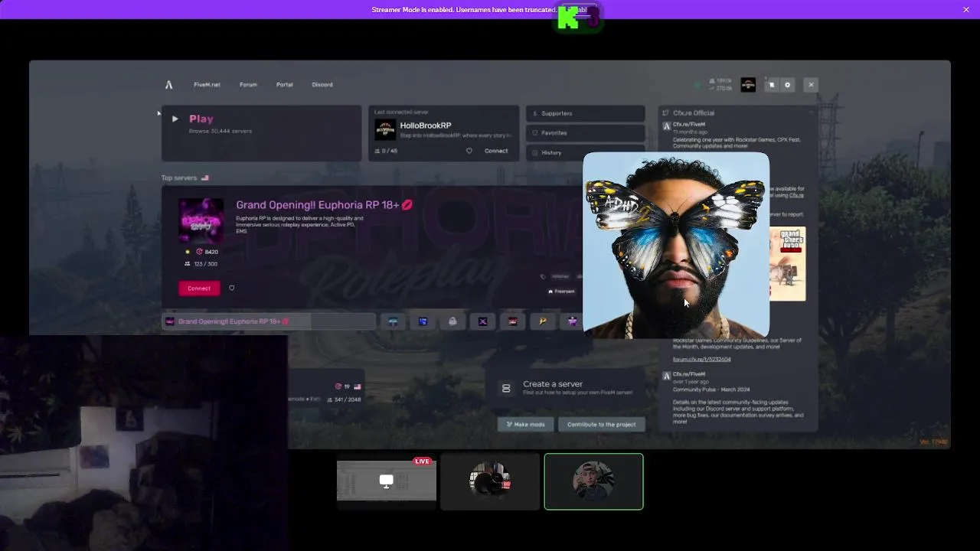980x551 pixels.
Task: Open the changelog flag icon
Action: pos(772,85)
